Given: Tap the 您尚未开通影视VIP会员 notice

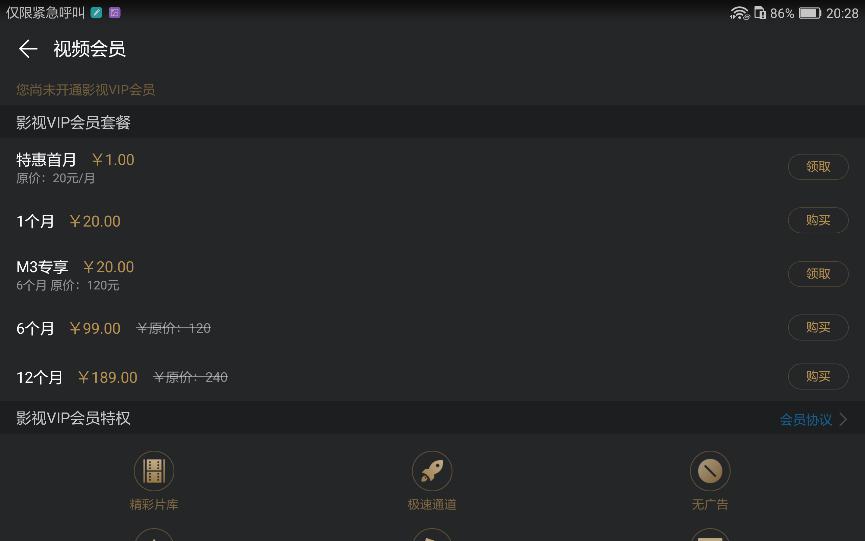Looking at the screenshot, I should [x=86, y=89].
